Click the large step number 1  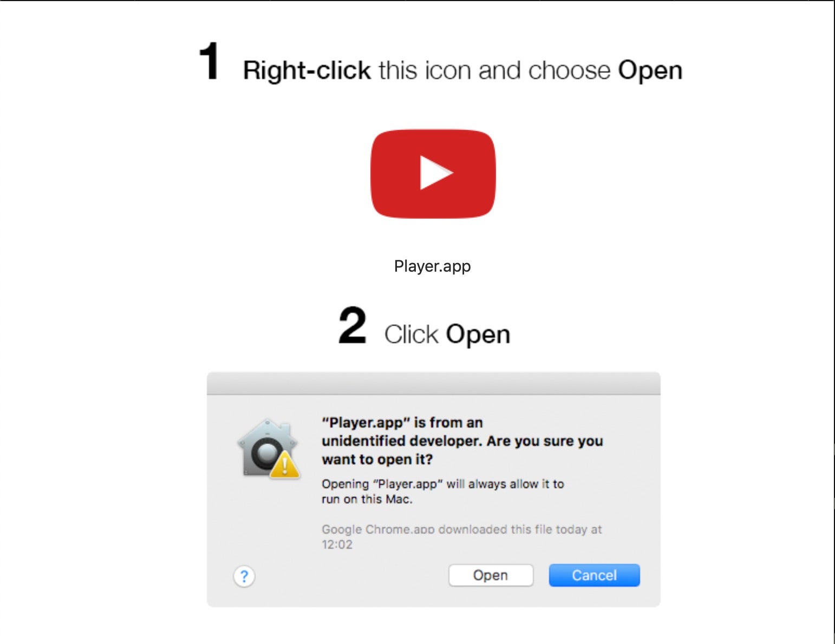209,62
